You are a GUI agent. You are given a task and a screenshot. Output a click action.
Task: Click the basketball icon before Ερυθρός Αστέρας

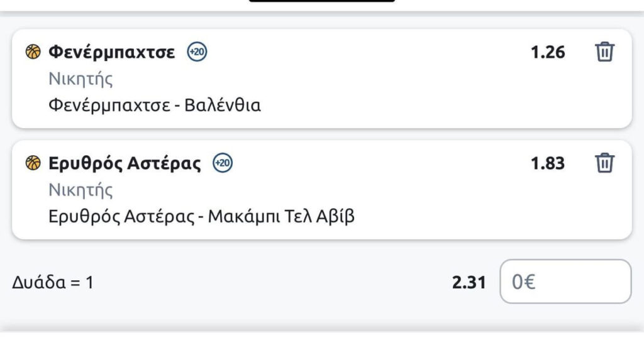click(33, 164)
